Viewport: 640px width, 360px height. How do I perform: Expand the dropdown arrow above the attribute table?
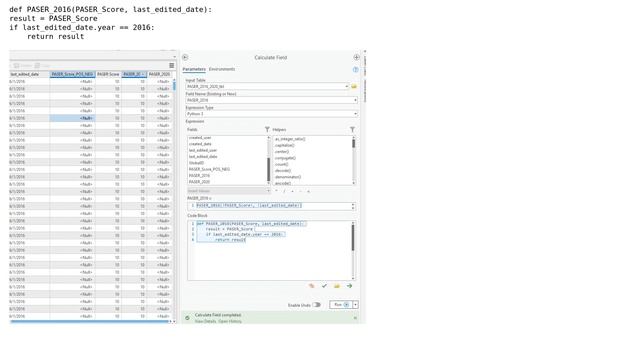pyautogui.click(x=174, y=57)
